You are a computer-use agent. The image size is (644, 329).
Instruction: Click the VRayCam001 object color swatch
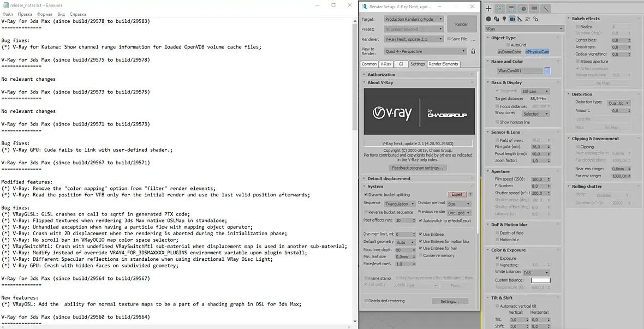coord(547,70)
